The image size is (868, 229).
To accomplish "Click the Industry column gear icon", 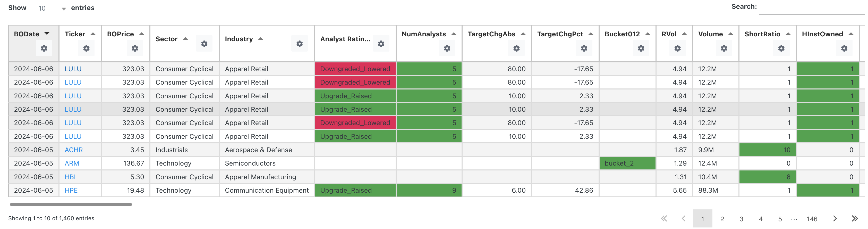I will pos(299,44).
